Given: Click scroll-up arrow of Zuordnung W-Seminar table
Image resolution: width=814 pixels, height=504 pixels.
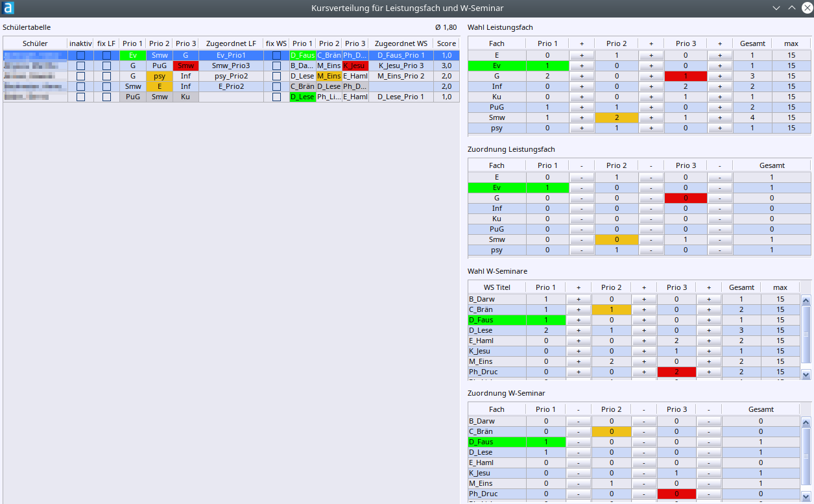Looking at the screenshot, I should (806, 422).
